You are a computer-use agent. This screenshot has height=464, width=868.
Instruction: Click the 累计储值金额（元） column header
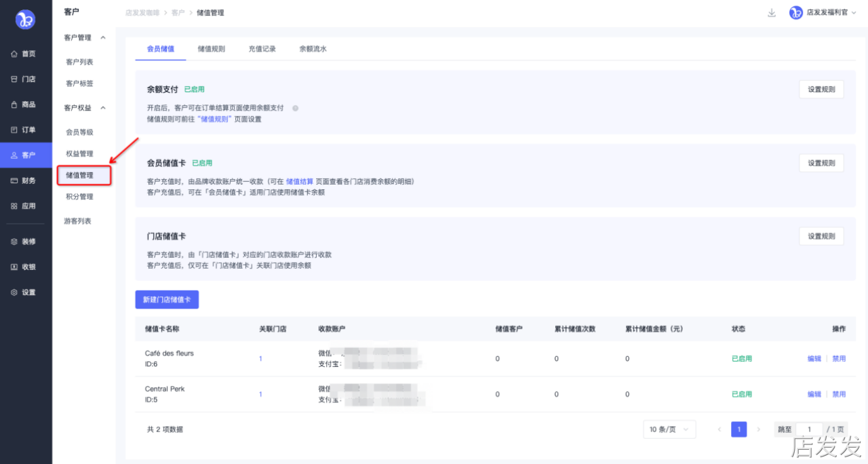[654, 329]
